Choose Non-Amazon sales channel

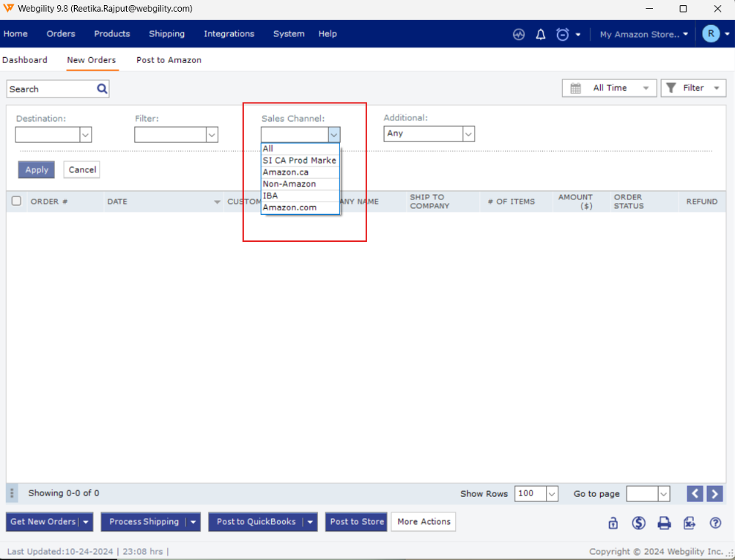pos(300,184)
